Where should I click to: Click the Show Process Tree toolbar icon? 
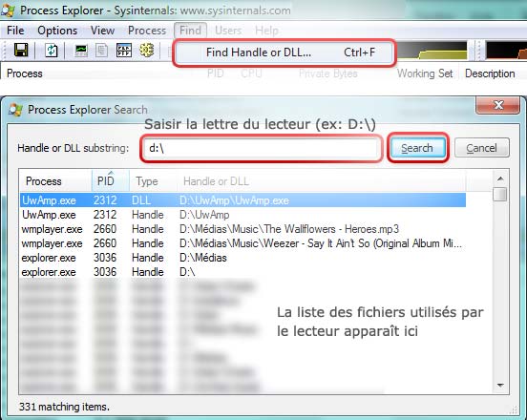click(x=101, y=51)
